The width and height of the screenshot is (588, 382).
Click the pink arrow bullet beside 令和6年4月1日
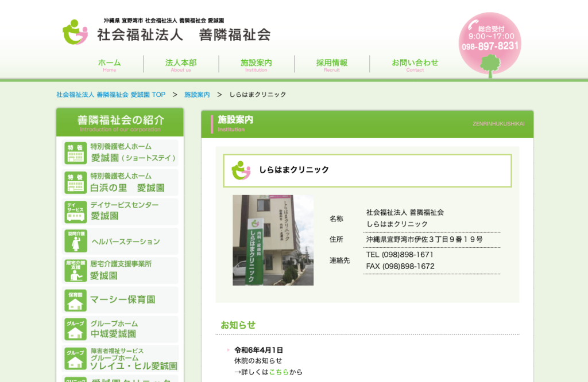click(x=229, y=350)
